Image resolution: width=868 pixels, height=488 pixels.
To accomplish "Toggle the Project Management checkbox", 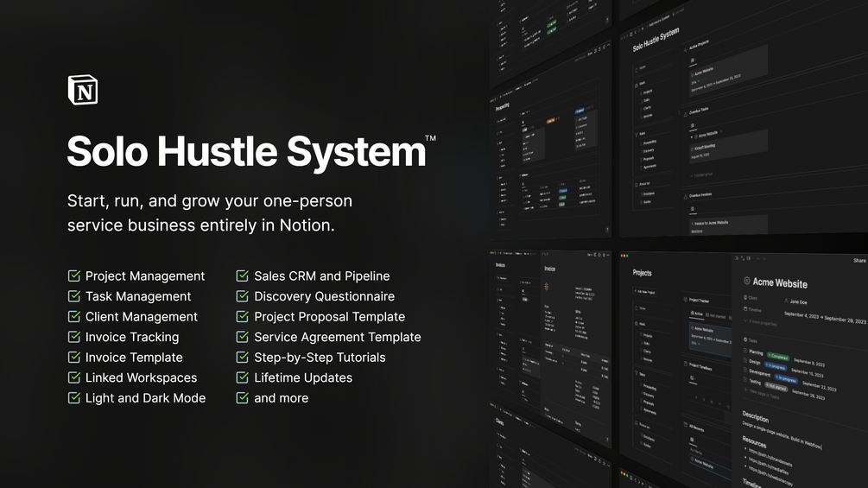I will coord(73,276).
